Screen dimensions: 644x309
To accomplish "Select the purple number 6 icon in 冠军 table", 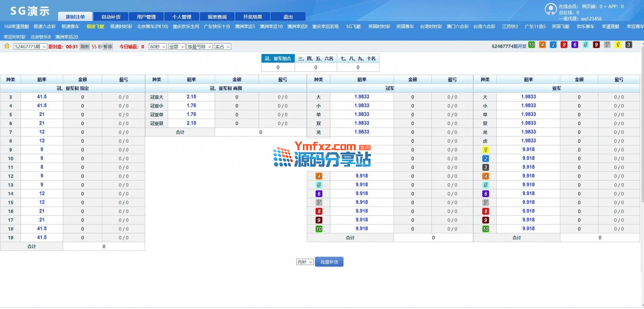I will tap(319, 194).
